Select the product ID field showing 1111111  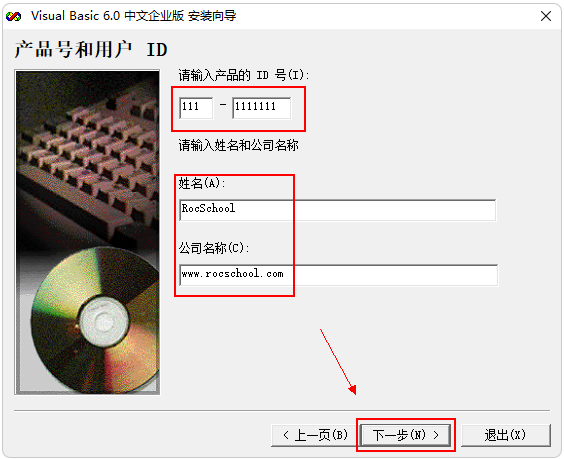click(262, 108)
